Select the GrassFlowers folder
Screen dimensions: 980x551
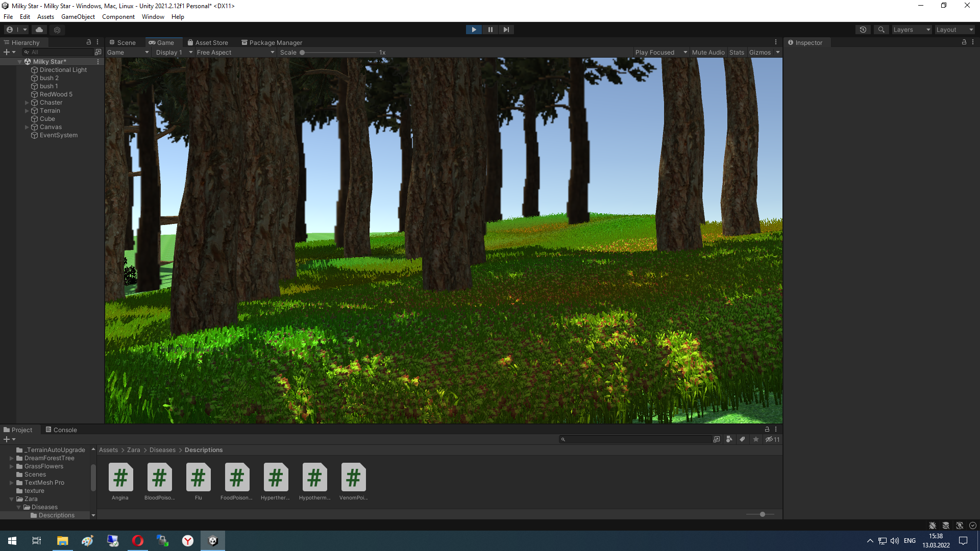[x=44, y=466]
